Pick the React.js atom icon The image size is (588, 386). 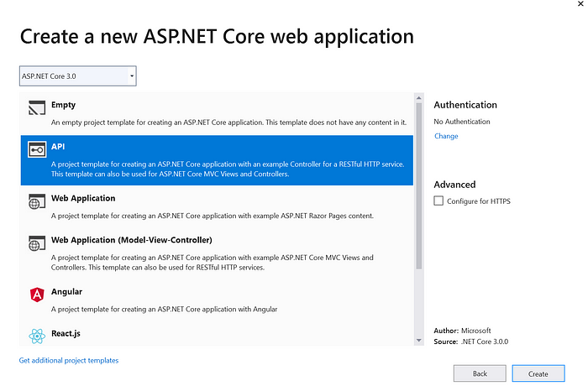37,336
